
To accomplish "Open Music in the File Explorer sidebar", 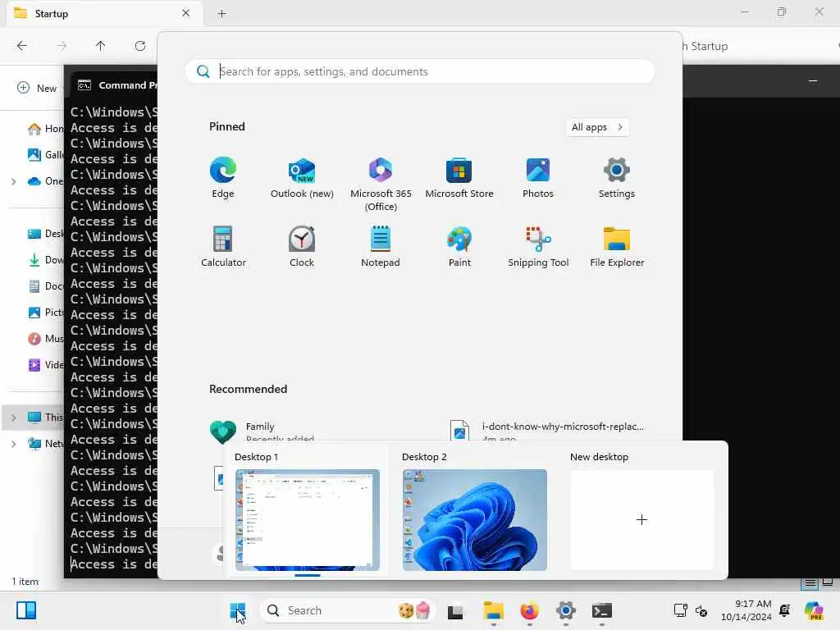I will pyautogui.click(x=46, y=339).
